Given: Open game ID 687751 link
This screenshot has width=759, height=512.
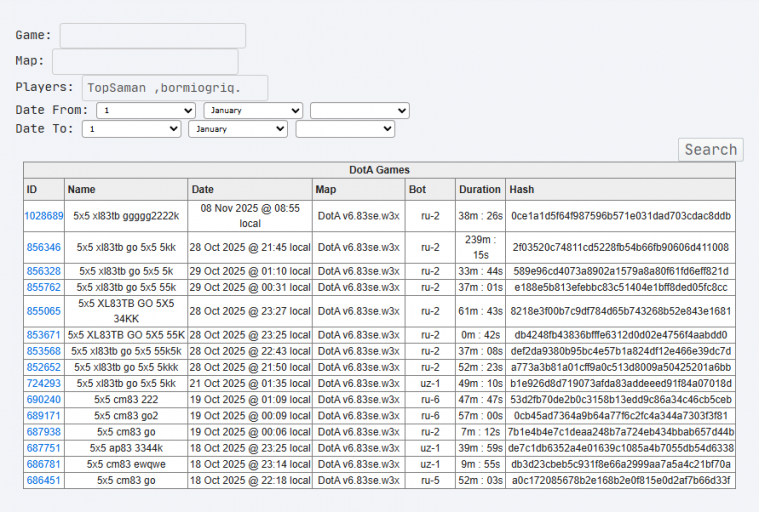Looking at the screenshot, I should pyautogui.click(x=44, y=448).
